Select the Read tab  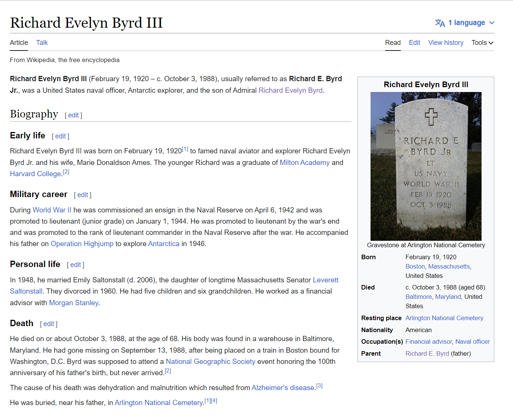(x=393, y=43)
